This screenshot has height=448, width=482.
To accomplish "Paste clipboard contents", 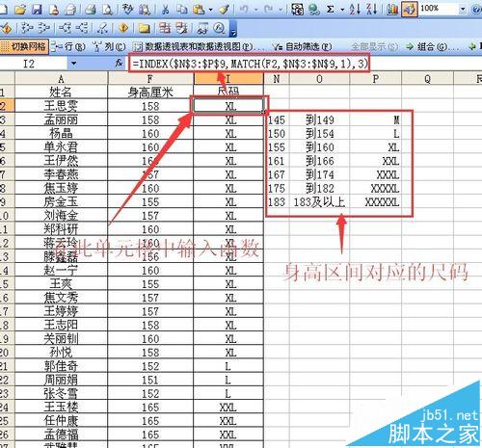I will 199,10.
